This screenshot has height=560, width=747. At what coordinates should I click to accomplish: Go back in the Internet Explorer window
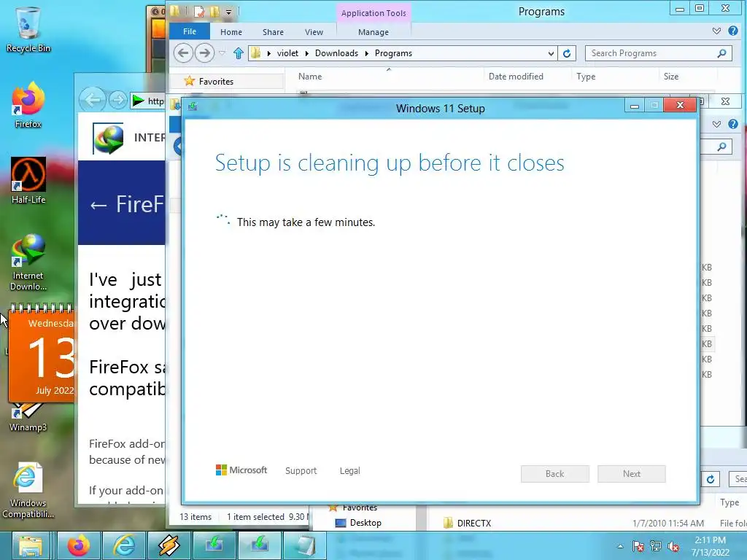point(93,100)
